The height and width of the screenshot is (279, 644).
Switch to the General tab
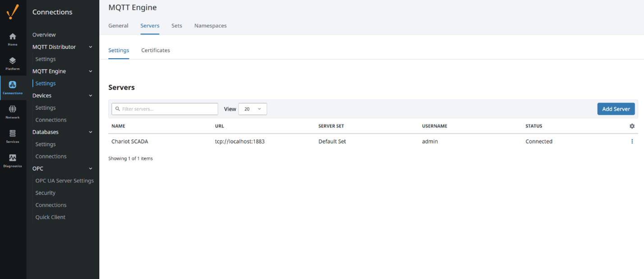(x=118, y=26)
